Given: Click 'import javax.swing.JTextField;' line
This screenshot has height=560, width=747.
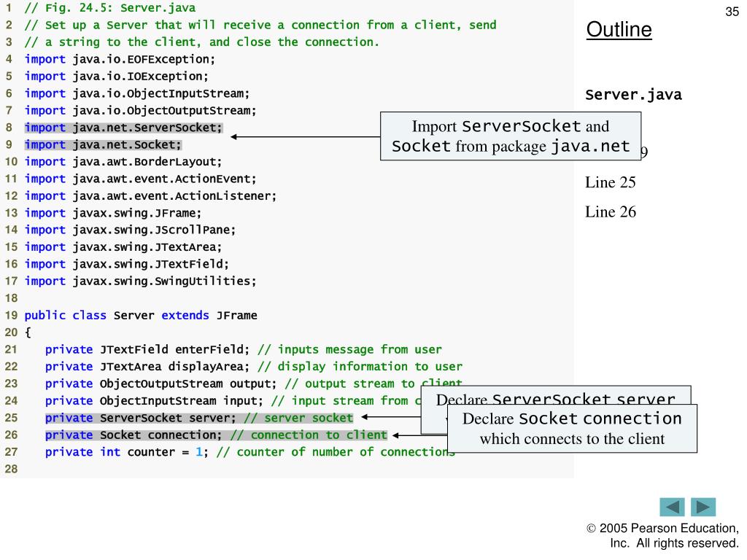Looking at the screenshot, I should pos(127,264).
